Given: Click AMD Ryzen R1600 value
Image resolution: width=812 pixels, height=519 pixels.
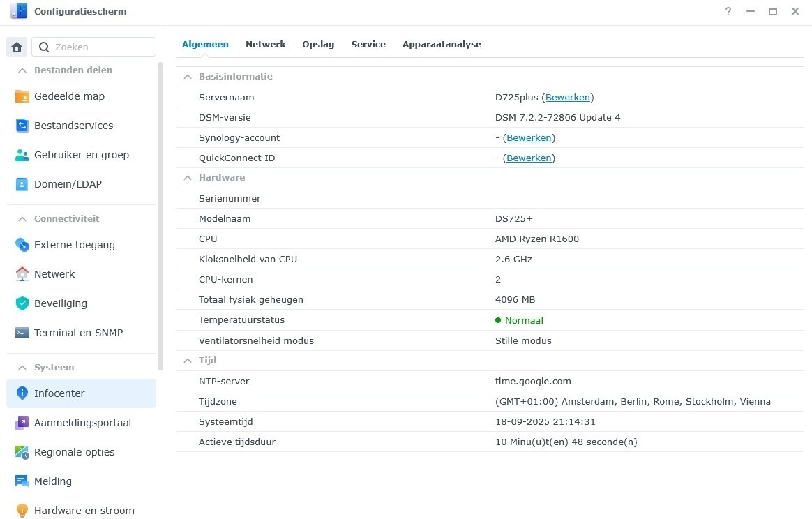Looking at the screenshot, I should pyautogui.click(x=537, y=239).
